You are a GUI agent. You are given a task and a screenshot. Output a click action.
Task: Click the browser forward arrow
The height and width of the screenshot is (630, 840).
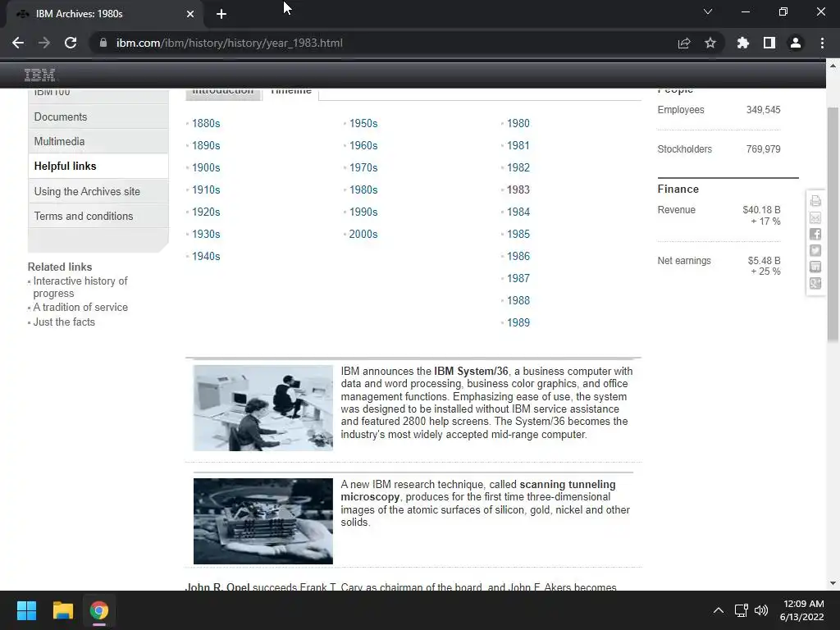click(x=44, y=43)
